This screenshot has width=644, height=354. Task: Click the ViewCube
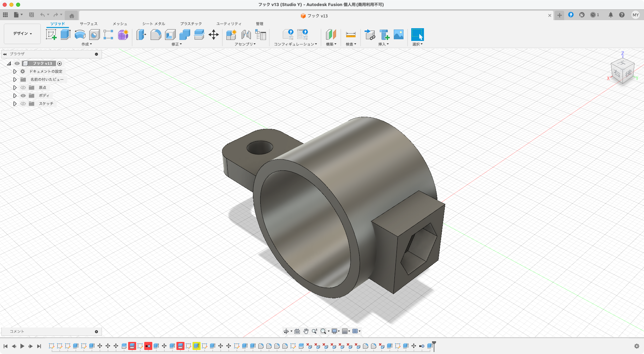[623, 70]
